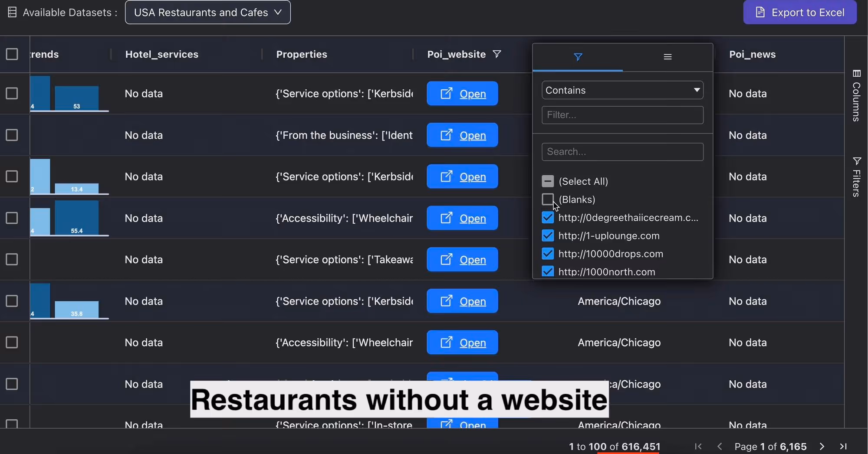Click Open button in the Takeaway row
Image resolution: width=868 pixels, height=454 pixels.
click(462, 260)
